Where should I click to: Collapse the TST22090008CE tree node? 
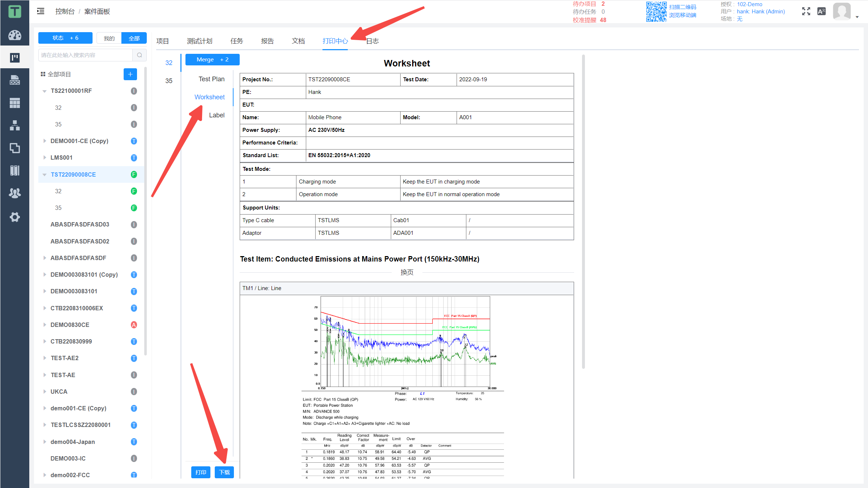(x=44, y=174)
